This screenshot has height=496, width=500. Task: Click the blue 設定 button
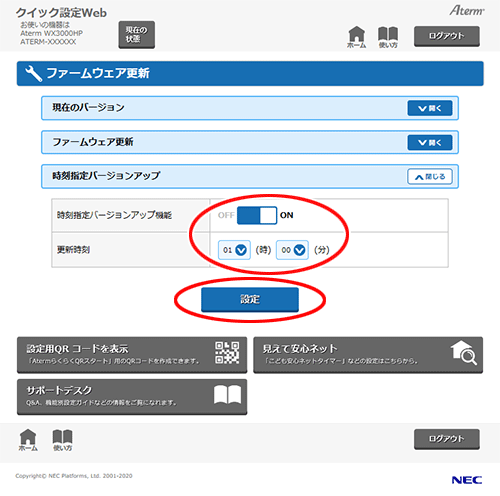(250, 299)
